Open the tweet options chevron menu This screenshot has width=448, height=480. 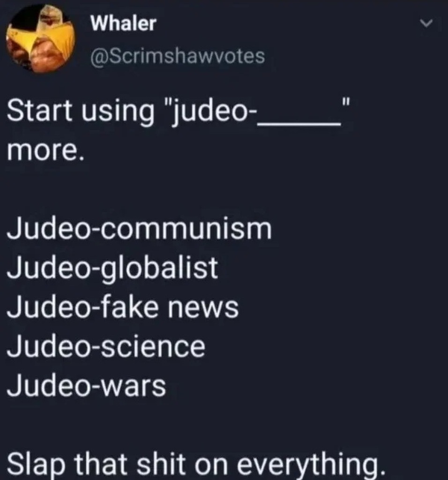426,22
